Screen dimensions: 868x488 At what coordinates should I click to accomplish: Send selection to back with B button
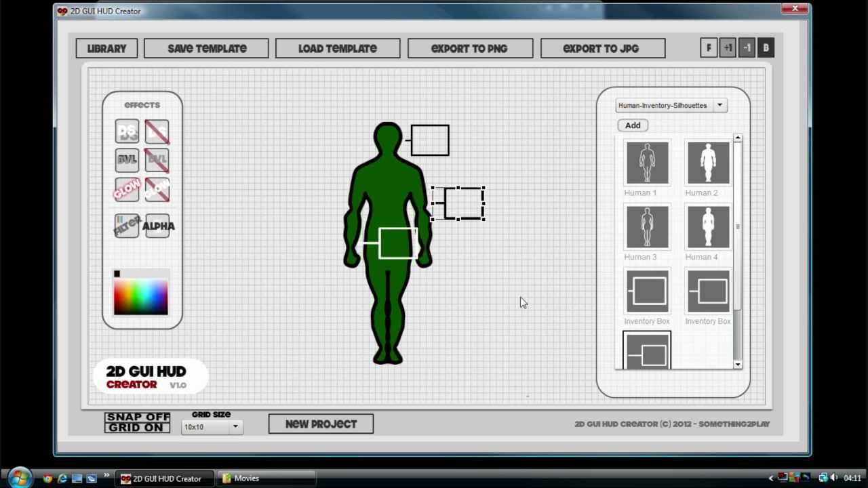point(766,47)
